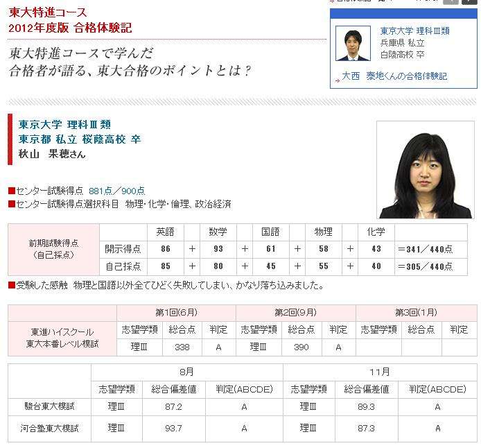This screenshot has width=481, height=448.
Task: Click the deviation value 89.3
Action: pyautogui.click(x=366, y=407)
